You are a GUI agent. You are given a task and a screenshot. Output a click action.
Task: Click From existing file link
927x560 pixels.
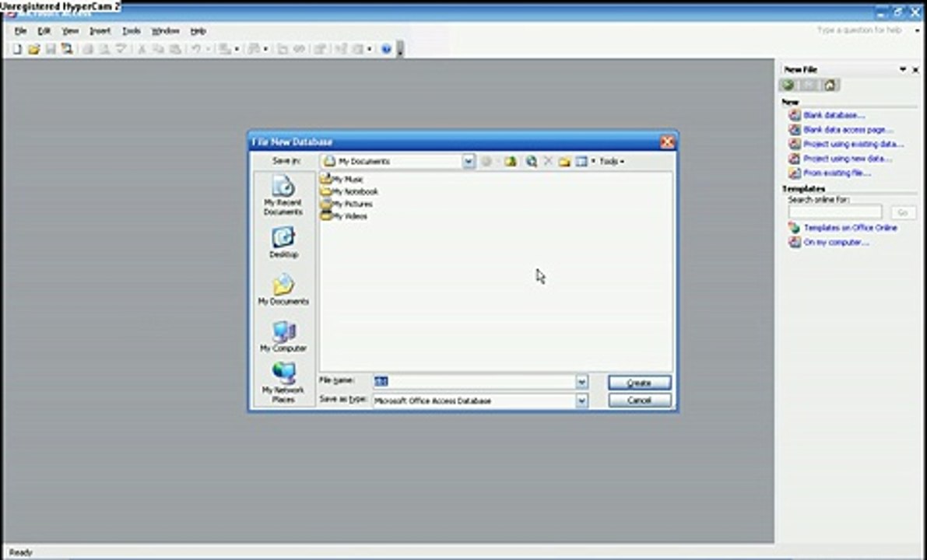(837, 173)
